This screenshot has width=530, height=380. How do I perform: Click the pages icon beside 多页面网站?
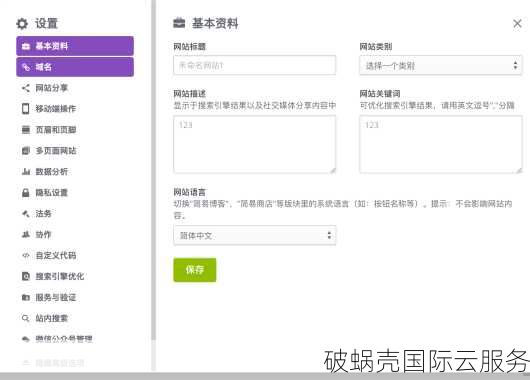pyautogui.click(x=26, y=151)
